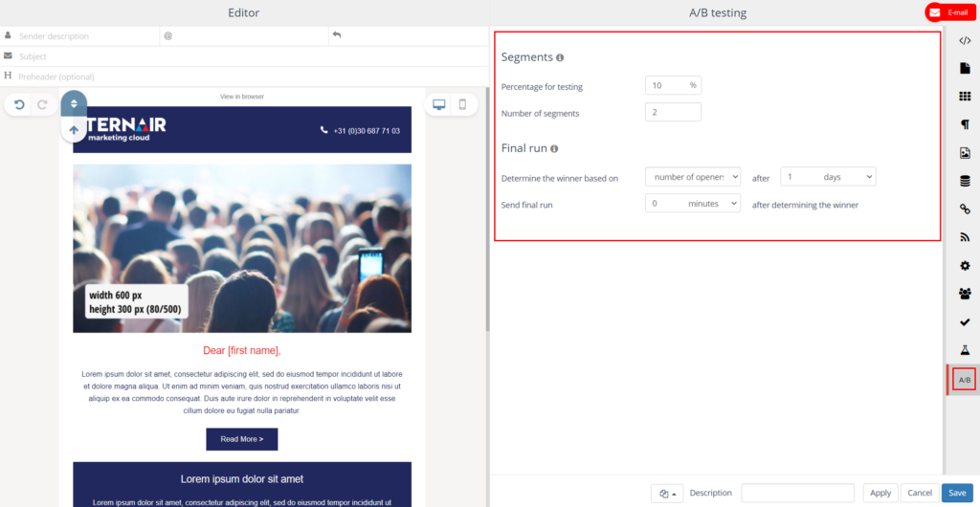
Task: Click the Description input field
Action: (797, 493)
